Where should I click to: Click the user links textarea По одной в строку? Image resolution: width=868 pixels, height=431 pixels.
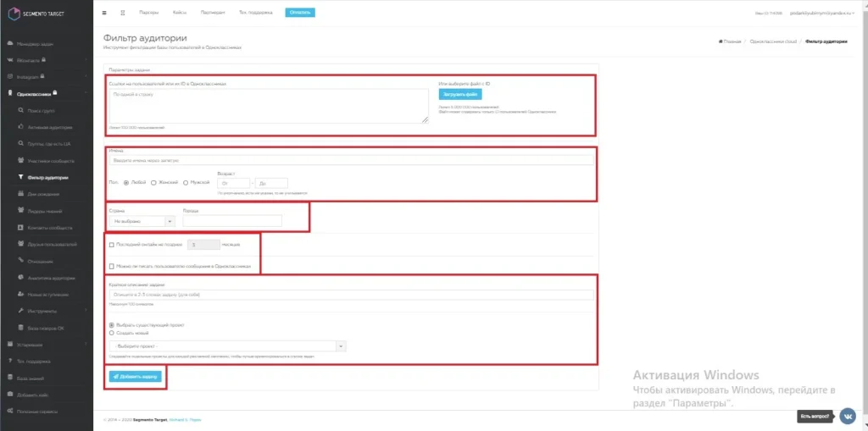(x=269, y=106)
